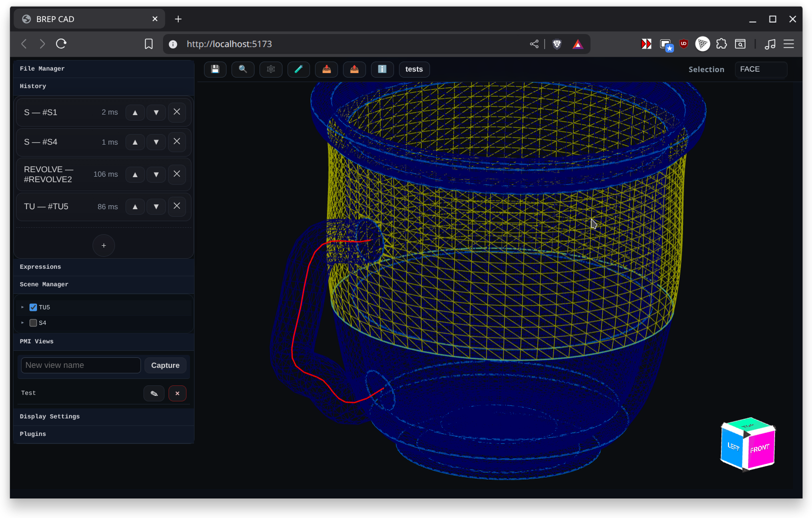Click the outbox export tray icon

click(x=354, y=69)
